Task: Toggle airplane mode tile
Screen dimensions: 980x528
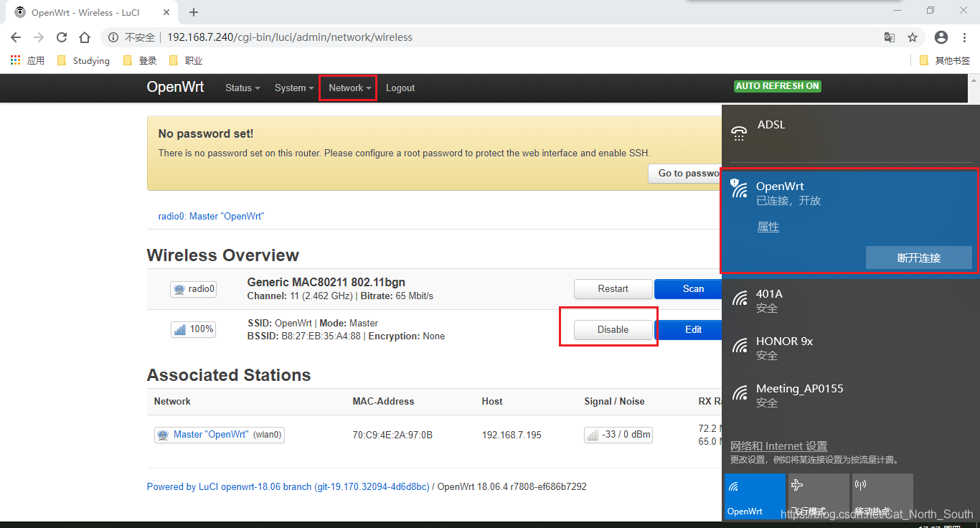Action: pos(819,496)
